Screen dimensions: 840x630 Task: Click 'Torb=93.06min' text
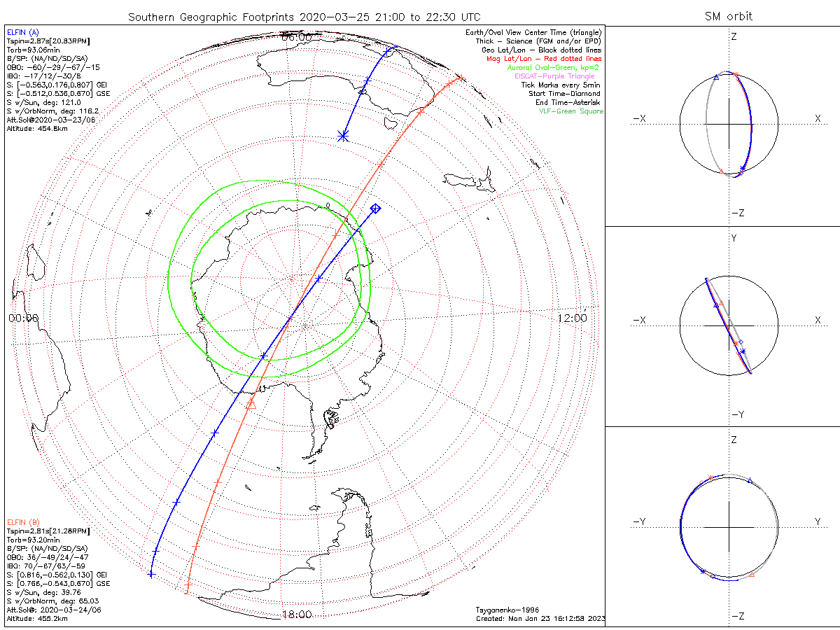coord(33,51)
